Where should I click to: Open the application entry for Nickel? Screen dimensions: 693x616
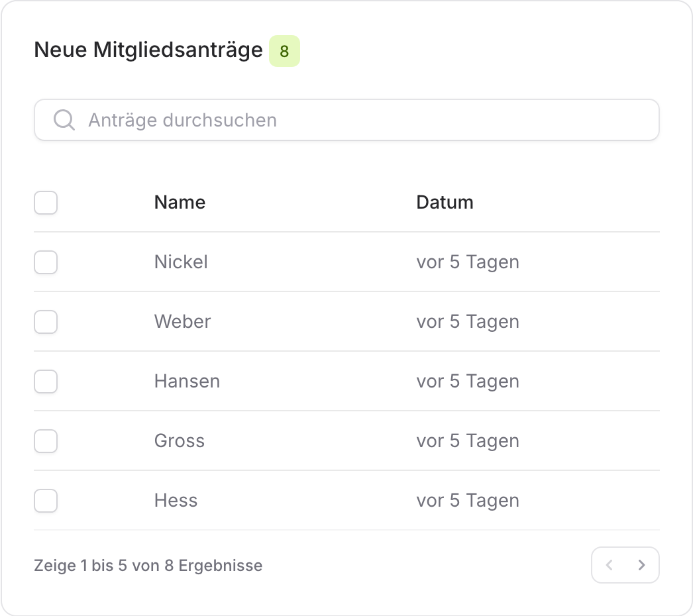[x=181, y=262]
